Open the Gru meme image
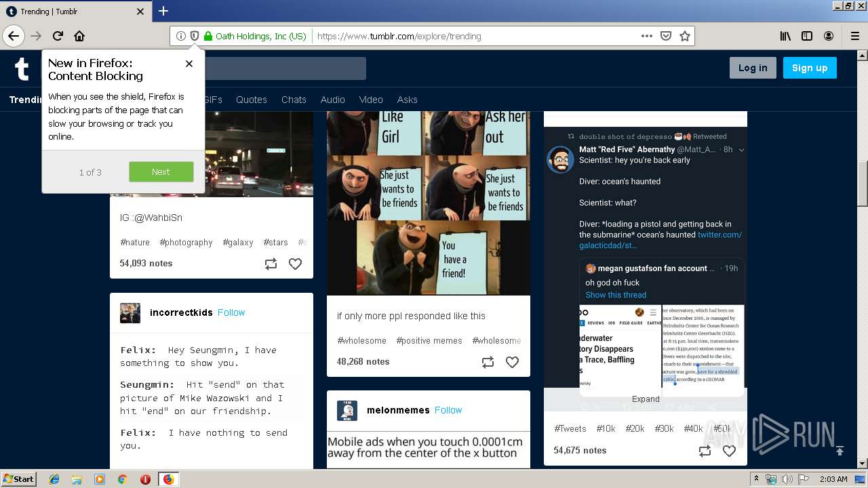Image resolution: width=868 pixels, height=488 pixels. 429,203
